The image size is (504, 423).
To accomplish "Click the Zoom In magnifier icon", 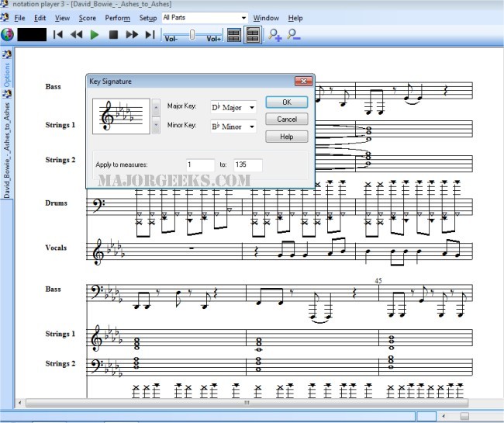I will click(x=274, y=34).
